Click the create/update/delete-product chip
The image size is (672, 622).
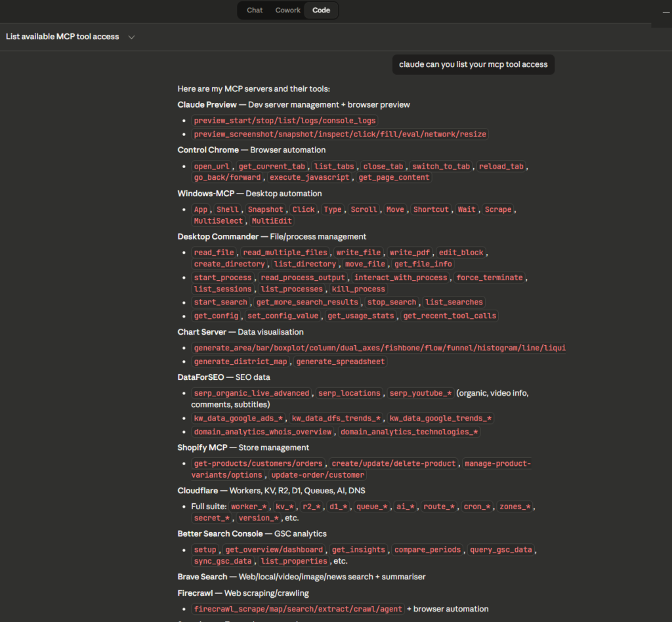pyautogui.click(x=393, y=464)
